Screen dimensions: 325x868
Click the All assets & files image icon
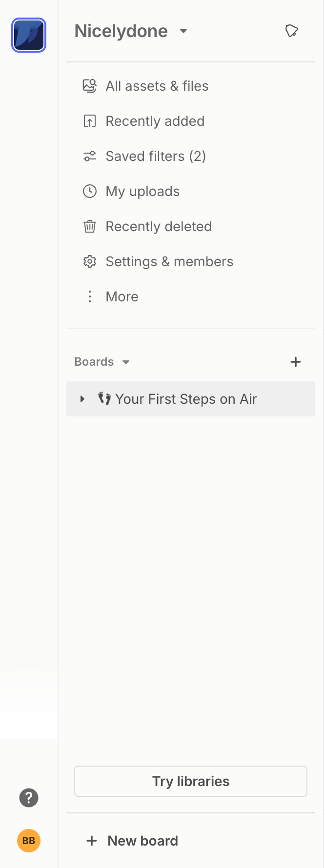[90, 85]
